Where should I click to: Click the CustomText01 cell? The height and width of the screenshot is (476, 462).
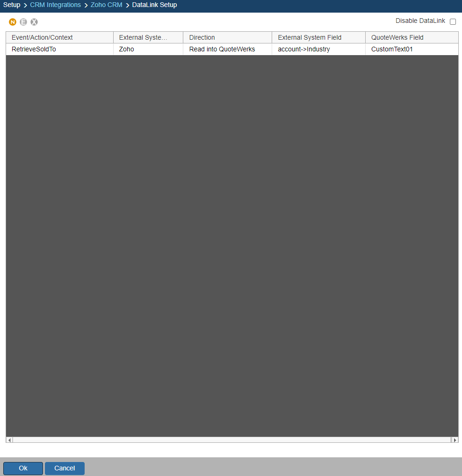411,49
